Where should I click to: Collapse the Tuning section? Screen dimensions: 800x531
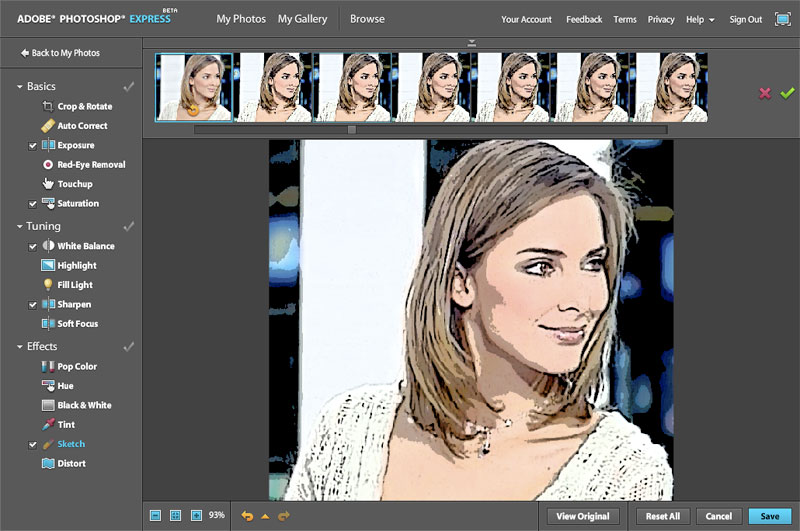(x=20, y=227)
